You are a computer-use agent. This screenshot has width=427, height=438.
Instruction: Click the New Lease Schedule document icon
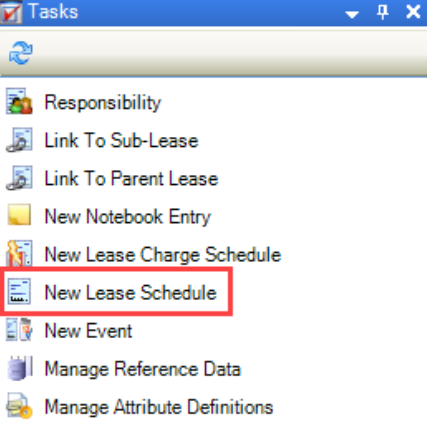tap(19, 292)
